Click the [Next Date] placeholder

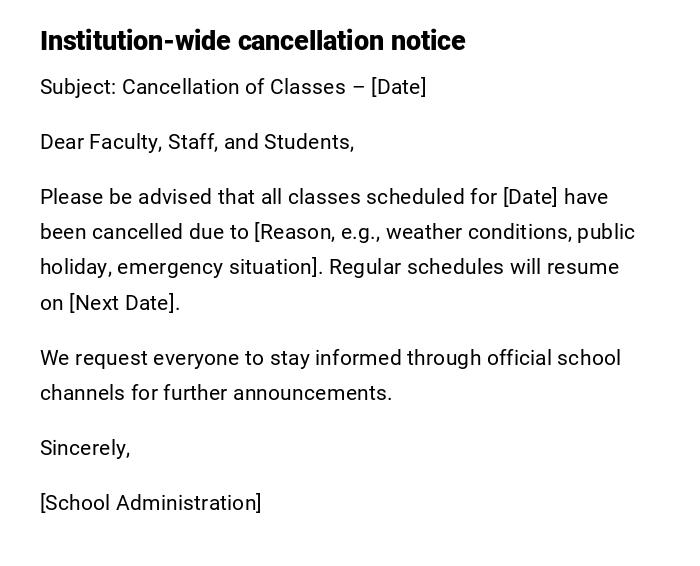(124, 303)
